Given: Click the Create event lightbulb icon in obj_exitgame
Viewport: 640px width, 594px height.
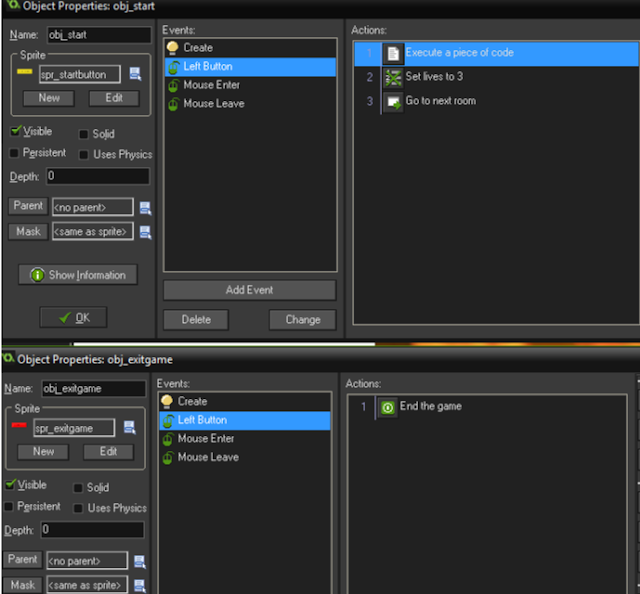Looking at the screenshot, I should (167, 401).
